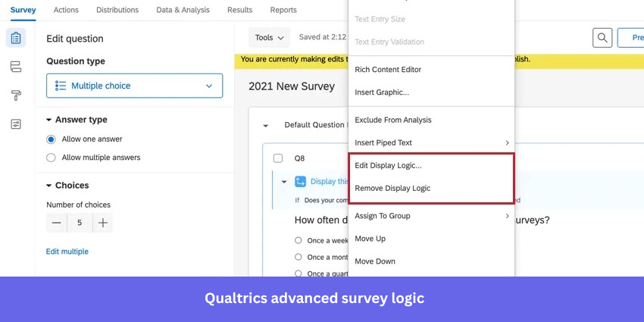The image size is (644, 322).
Task: Choose Edit Display Logic... menu item
Action: (431, 165)
